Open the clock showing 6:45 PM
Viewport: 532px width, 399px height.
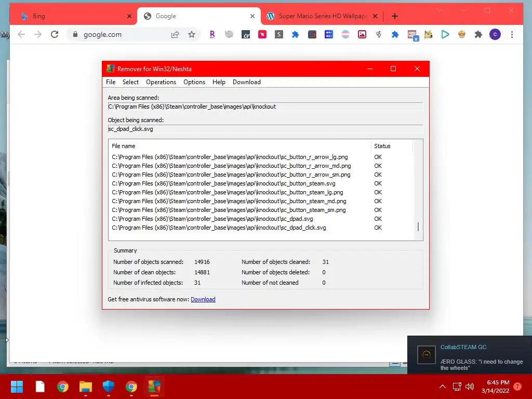(x=495, y=387)
